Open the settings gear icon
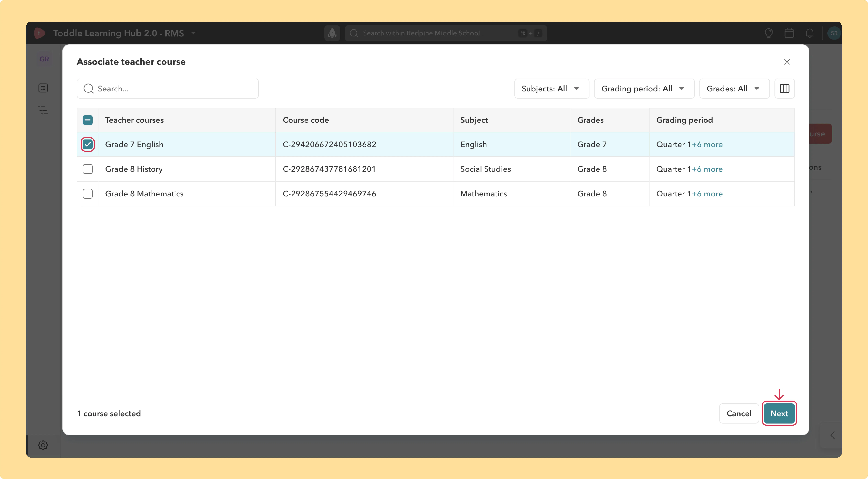The height and width of the screenshot is (479, 868). click(x=43, y=445)
